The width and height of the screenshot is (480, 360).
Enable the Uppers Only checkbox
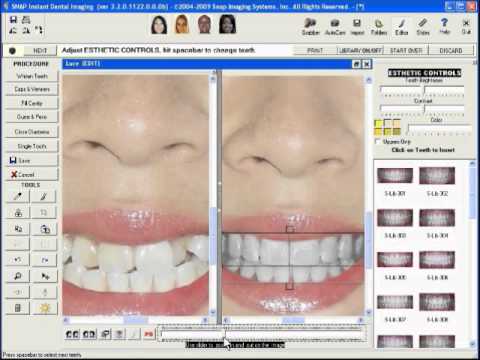[x=377, y=142]
